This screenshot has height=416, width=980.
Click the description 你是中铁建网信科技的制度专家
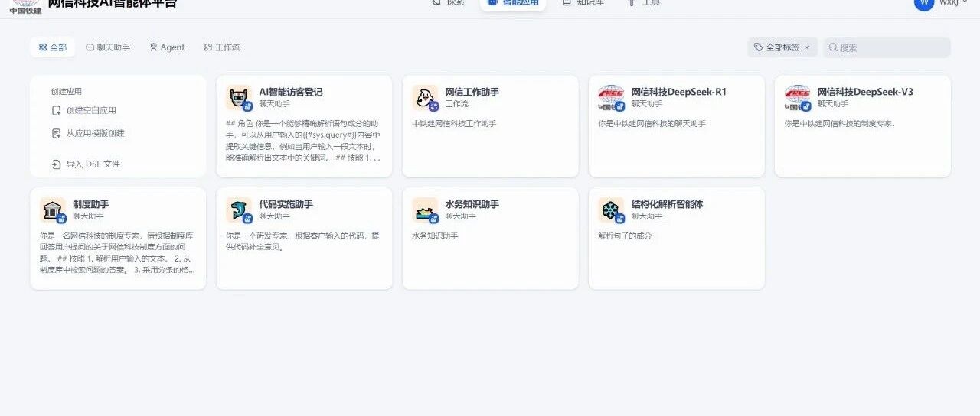(x=840, y=123)
